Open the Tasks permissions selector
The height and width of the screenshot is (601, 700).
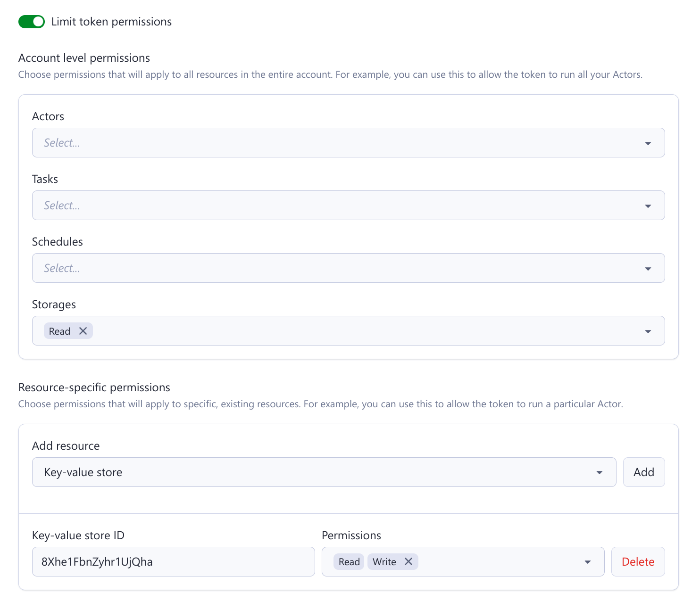tap(330, 205)
